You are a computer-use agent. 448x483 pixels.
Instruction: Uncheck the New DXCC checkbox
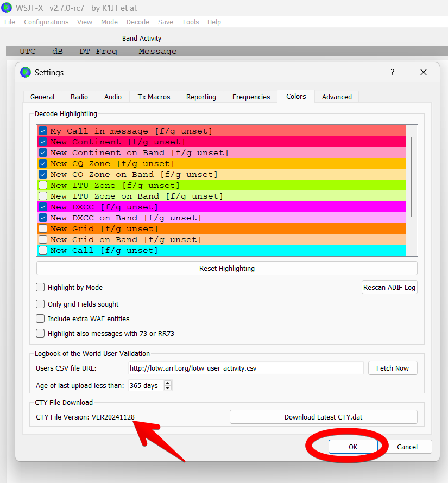[x=43, y=207]
